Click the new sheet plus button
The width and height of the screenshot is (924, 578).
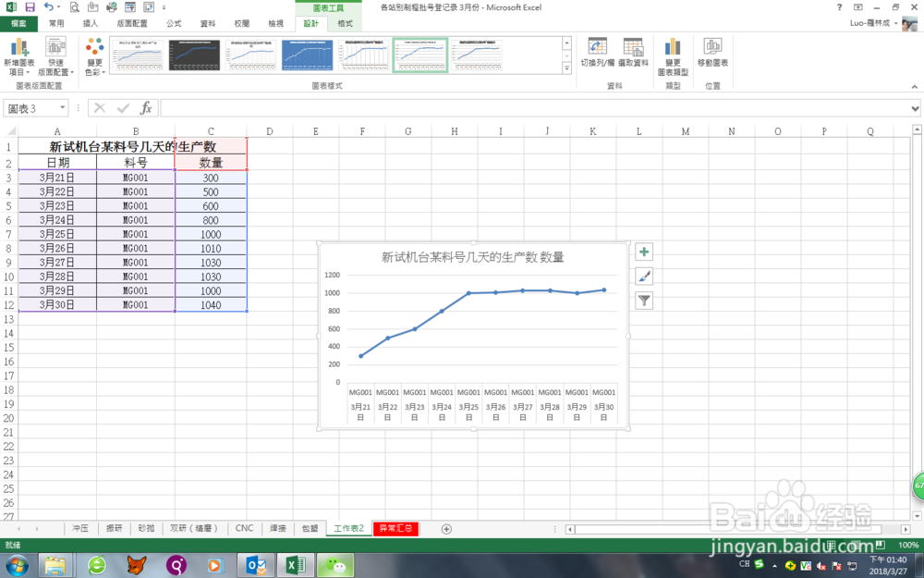click(446, 529)
